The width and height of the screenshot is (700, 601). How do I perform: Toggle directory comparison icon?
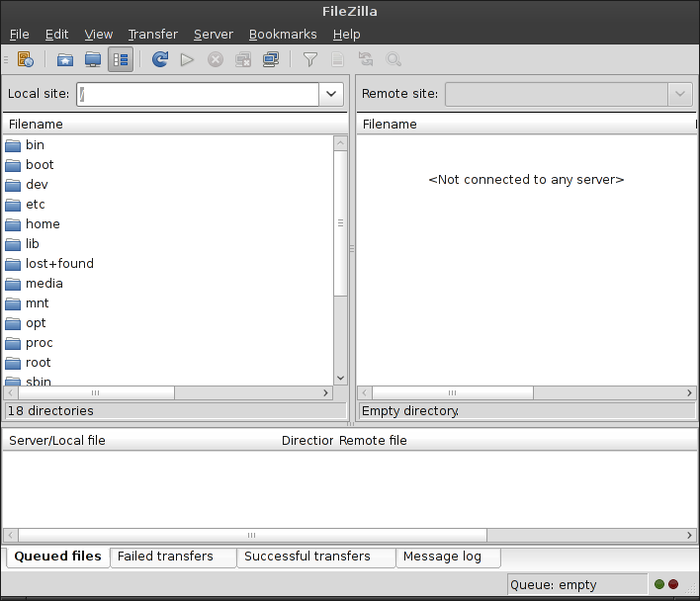point(337,59)
